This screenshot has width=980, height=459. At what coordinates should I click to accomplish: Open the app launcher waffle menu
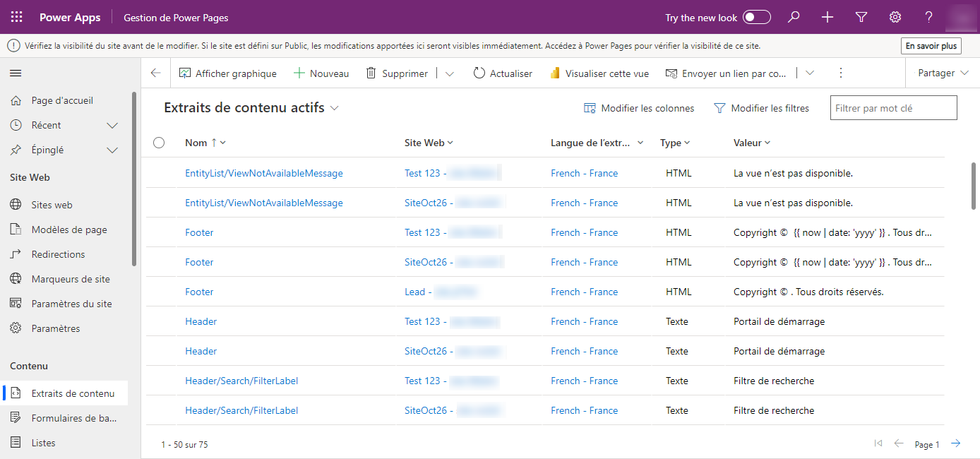point(16,17)
